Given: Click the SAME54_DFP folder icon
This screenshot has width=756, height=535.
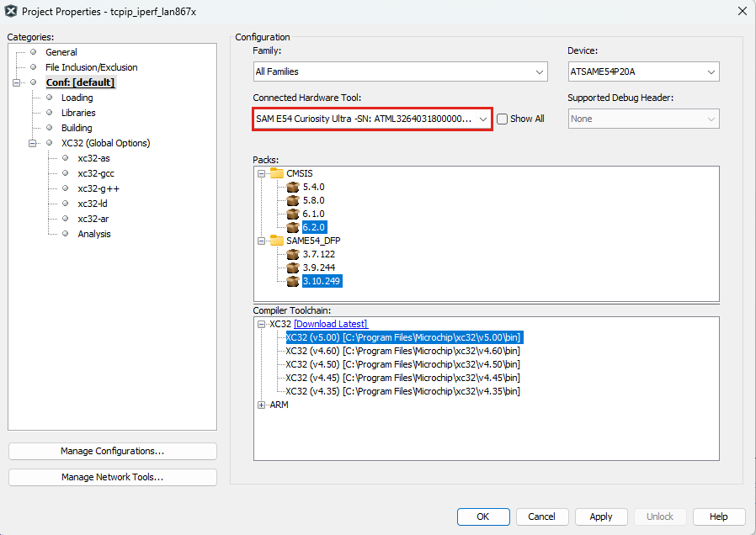Looking at the screenshot, I should pyautogui.click(x=277, y=241).
